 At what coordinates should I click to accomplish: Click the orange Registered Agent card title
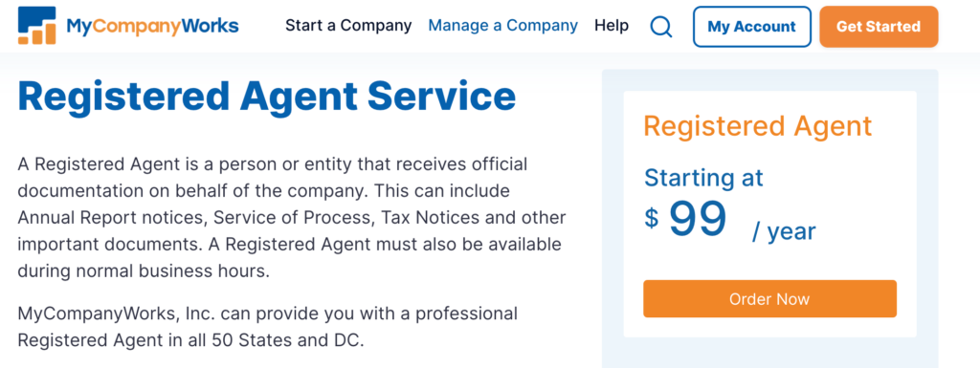tap(758, 126)
